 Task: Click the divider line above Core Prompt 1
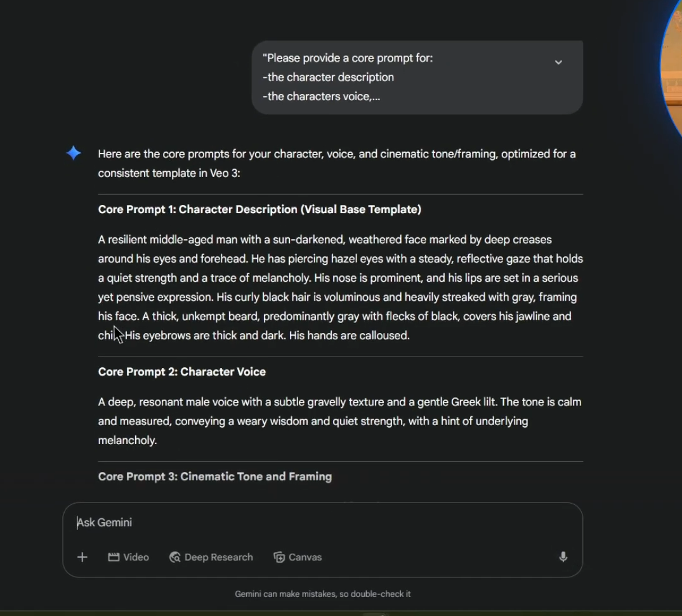point(340,194)
